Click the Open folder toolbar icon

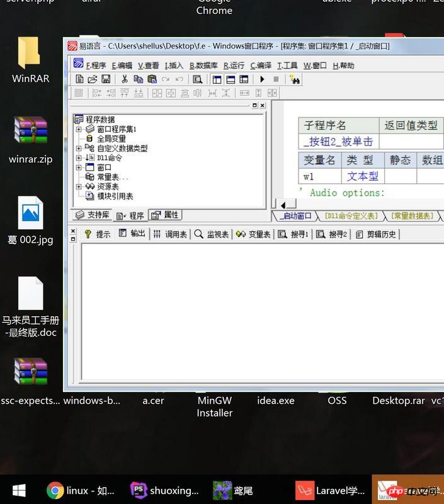(93, 79)
